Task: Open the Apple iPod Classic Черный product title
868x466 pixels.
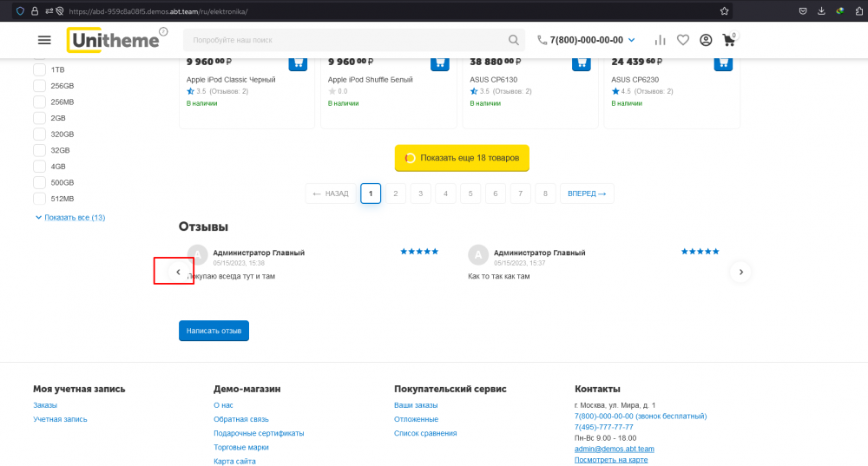Action: (x=231, y=80)
